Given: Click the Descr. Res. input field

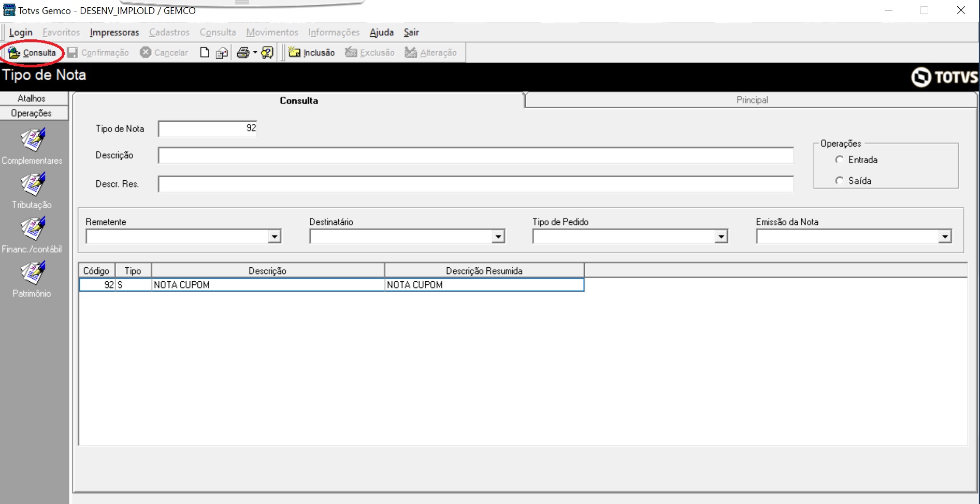Looking at the screenshot, I should pyautogui.click(x=475, y=184).
